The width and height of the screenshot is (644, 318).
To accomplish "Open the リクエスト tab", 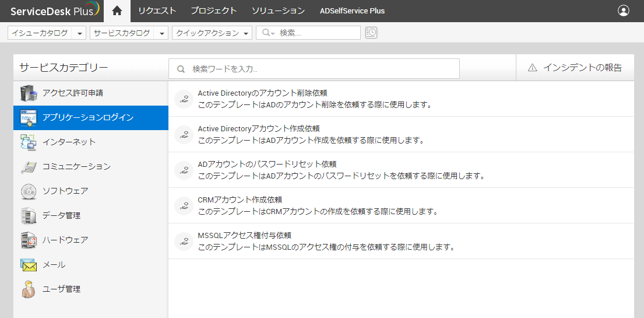I will click(157, 11).
